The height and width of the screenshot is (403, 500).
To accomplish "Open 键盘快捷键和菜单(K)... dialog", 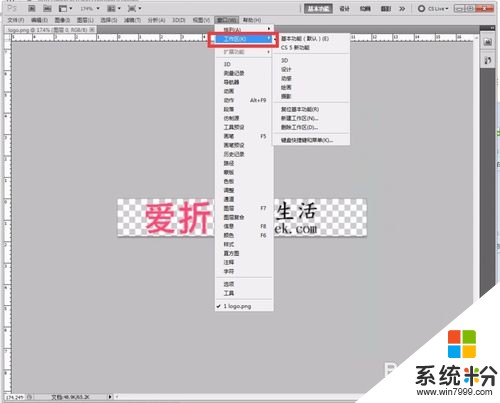I will coord(311,140).
